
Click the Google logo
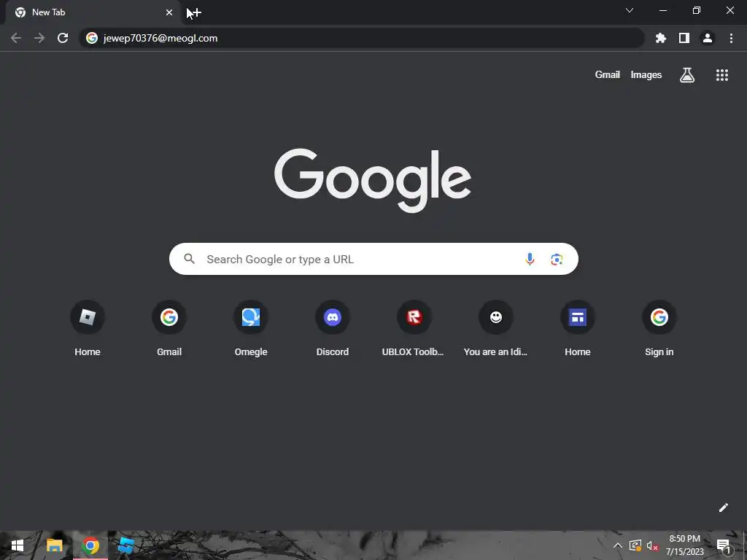pos(373,180)
